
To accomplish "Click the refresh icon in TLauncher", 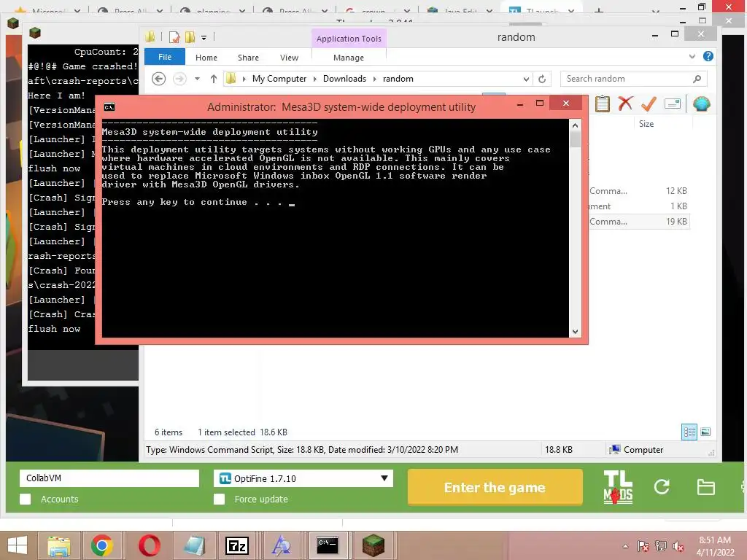I will point(662,486).
